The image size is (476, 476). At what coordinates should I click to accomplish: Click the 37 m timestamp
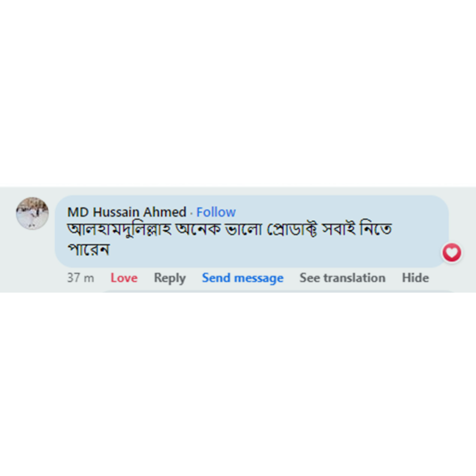[80, 278]
